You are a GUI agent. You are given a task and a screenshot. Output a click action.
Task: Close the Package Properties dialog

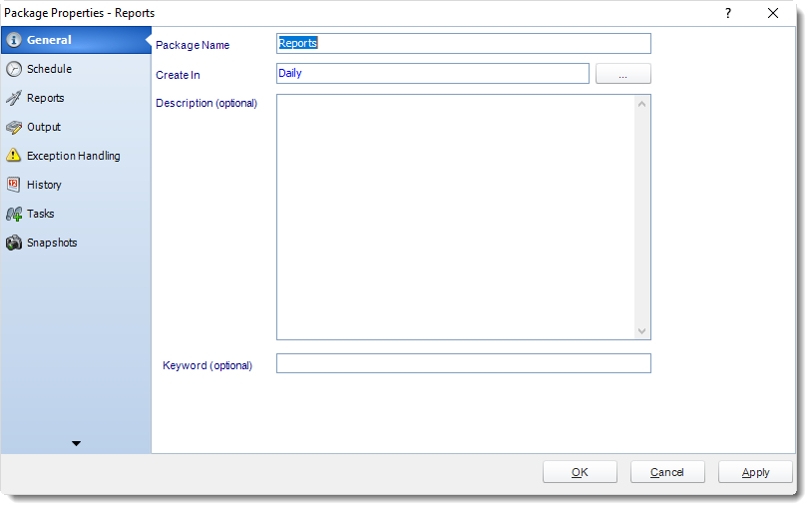click(773, 13)
